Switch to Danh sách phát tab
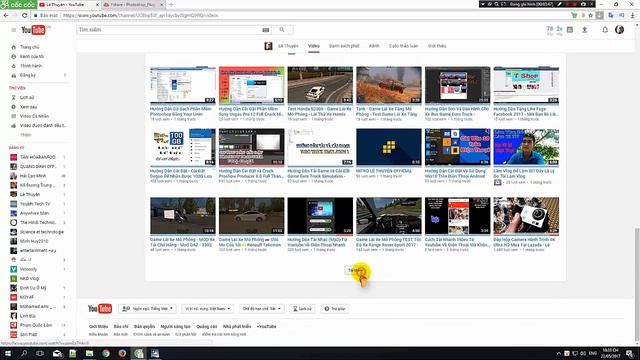 pyautogui.click(x=344, y=46)
